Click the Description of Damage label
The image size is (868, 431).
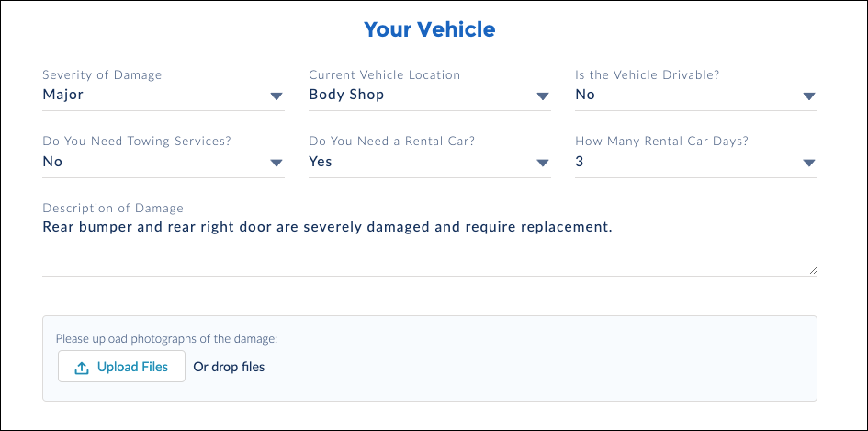point(113,209)
